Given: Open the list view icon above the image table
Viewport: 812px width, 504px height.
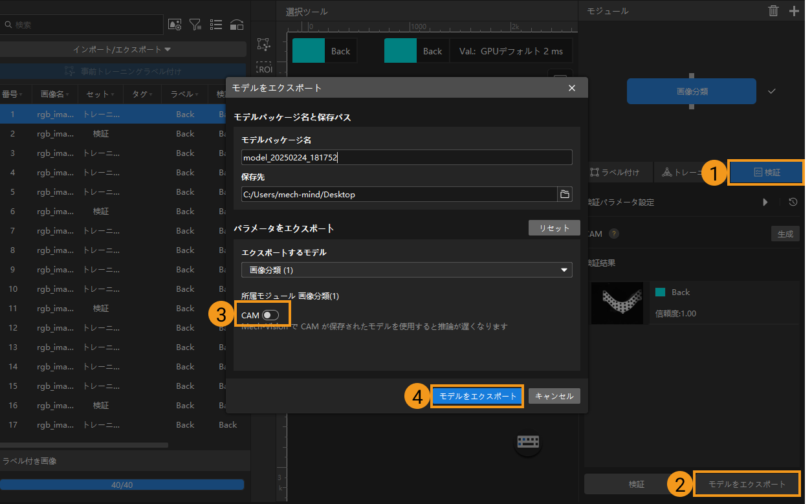Looking at the screenshot, I should point(216,25).
